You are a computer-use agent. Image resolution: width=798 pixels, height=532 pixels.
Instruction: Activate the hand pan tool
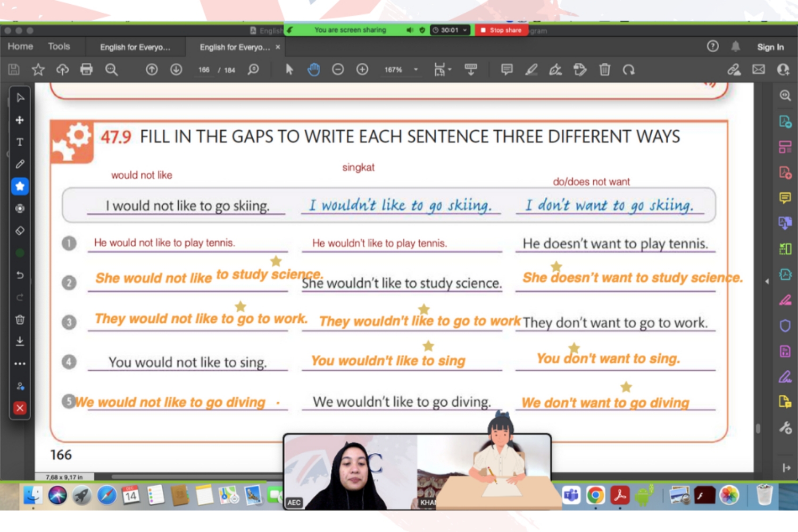pyautogui.click(x=313, y=69)
